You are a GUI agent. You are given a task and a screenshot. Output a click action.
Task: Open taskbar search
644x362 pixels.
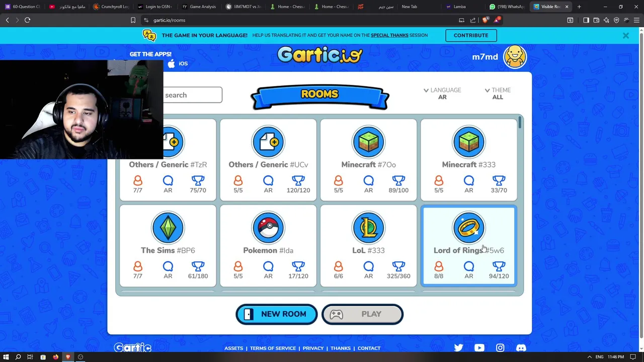(18, 357)
